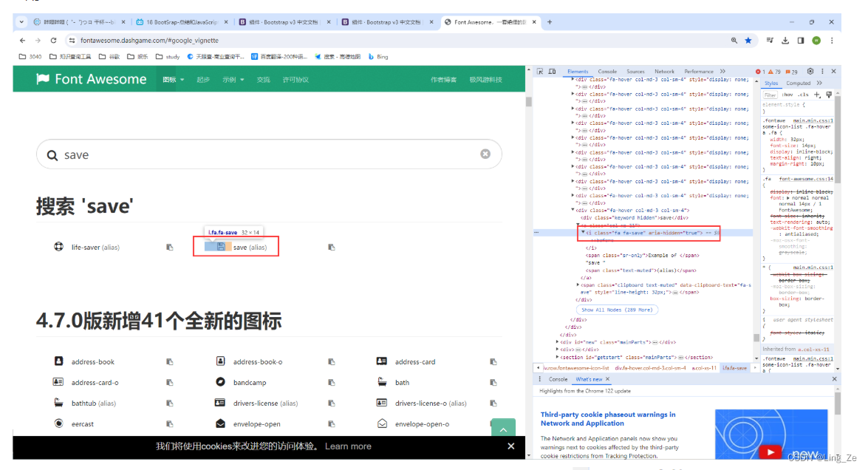Click the address-book icon entry glyph
Image resolution: width=868 pixels, height=470 pixels.
58,361
